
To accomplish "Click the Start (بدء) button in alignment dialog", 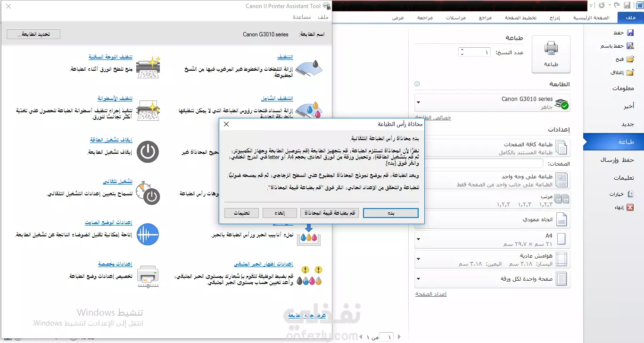I will (x=391, y=213).
